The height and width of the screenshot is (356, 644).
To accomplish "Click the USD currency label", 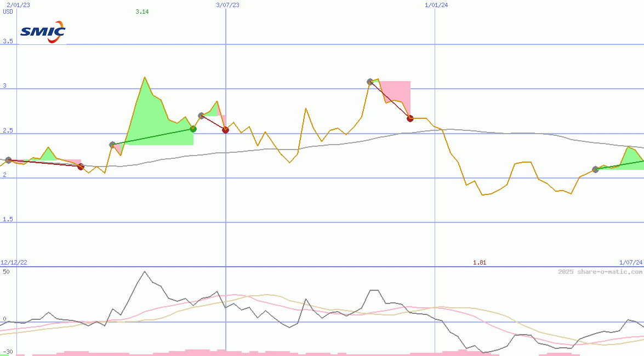I will [8, 12].
